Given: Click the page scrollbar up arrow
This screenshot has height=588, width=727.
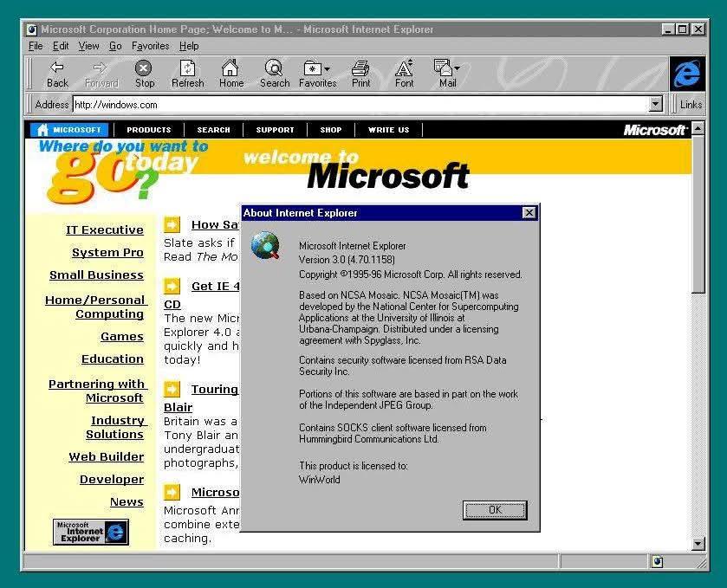Looking at the screenshot, I should 698,128.
